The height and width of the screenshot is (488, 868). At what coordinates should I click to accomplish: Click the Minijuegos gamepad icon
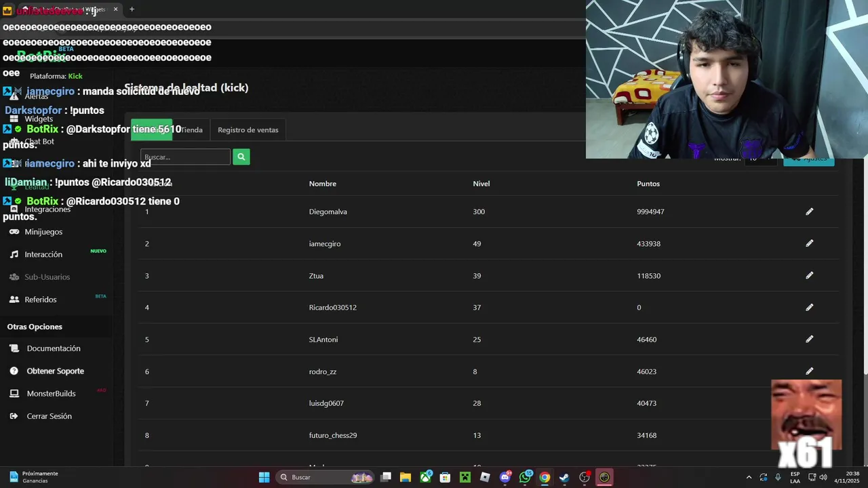click(x=14, y=232)
